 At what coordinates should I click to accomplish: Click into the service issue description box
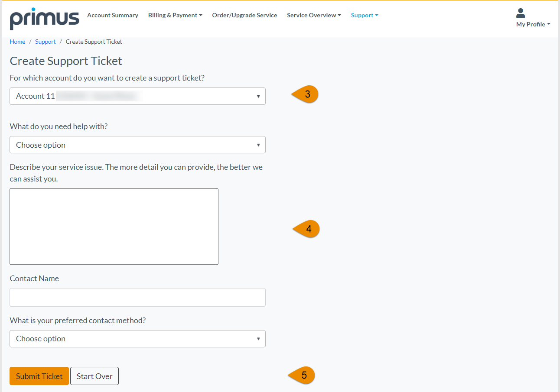pos(114,227)
